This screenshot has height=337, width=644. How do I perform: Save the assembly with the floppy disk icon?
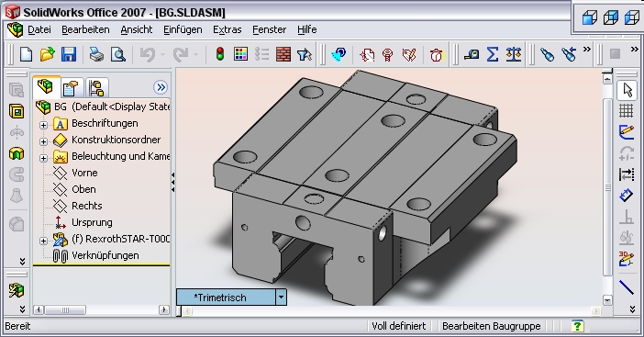pos(69,54)
